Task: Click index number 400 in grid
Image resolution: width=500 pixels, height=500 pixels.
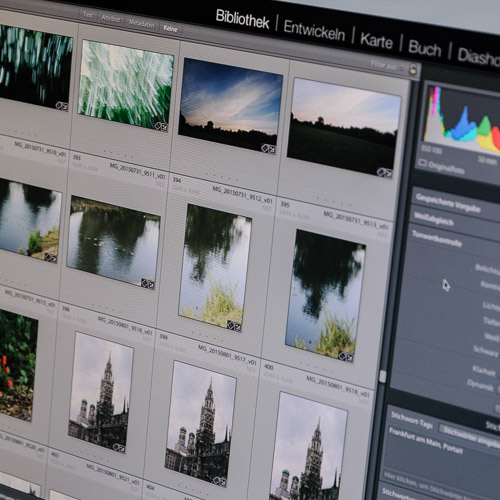Action: point(269,367)
